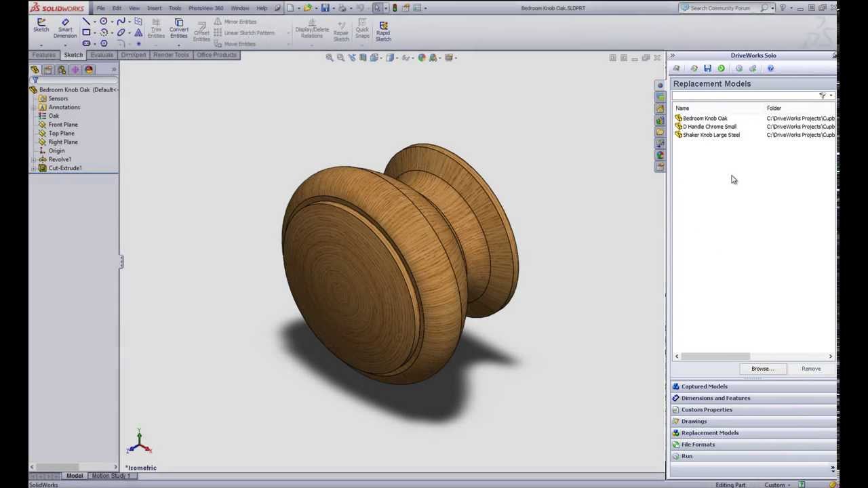The height and width of the screenshot is (488, 868).
Task: Expand the Drawings section
Action: (753, 421)
